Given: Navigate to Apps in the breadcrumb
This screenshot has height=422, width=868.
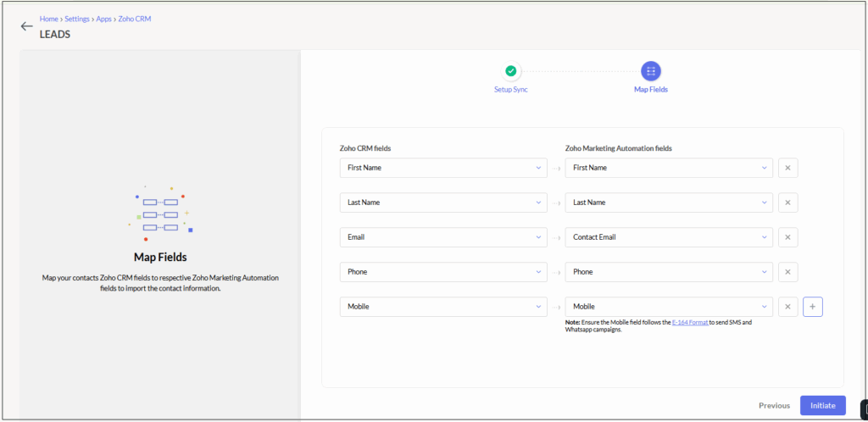Looking at the screenshot, I should pyautogui.click(x=104, y=19).
